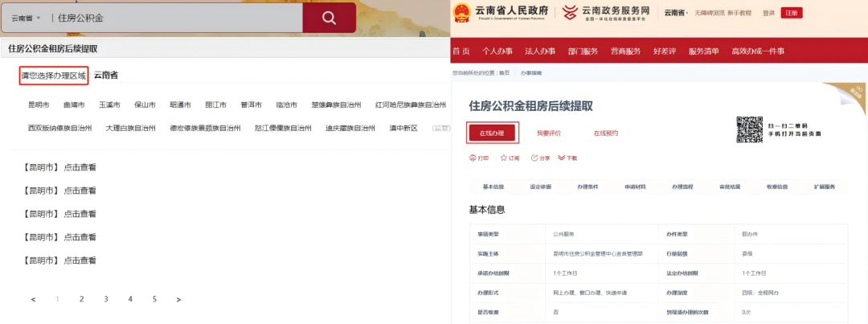868x324 pixels.
Task: Select 大理白族自治州 region
Action: [x=132, y=128]
